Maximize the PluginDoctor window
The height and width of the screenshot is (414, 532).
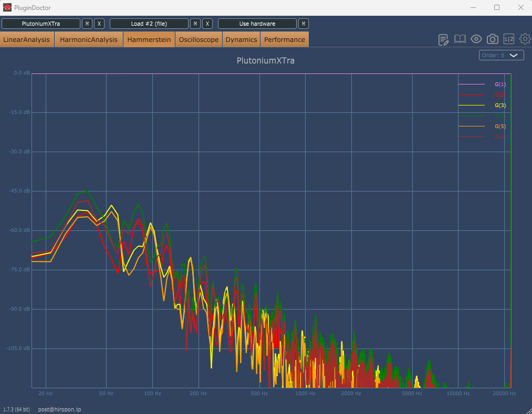point(497,7)
